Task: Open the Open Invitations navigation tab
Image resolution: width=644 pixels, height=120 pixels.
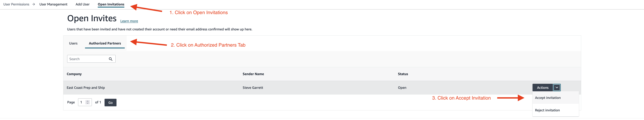Action: (x=111, y=4)
